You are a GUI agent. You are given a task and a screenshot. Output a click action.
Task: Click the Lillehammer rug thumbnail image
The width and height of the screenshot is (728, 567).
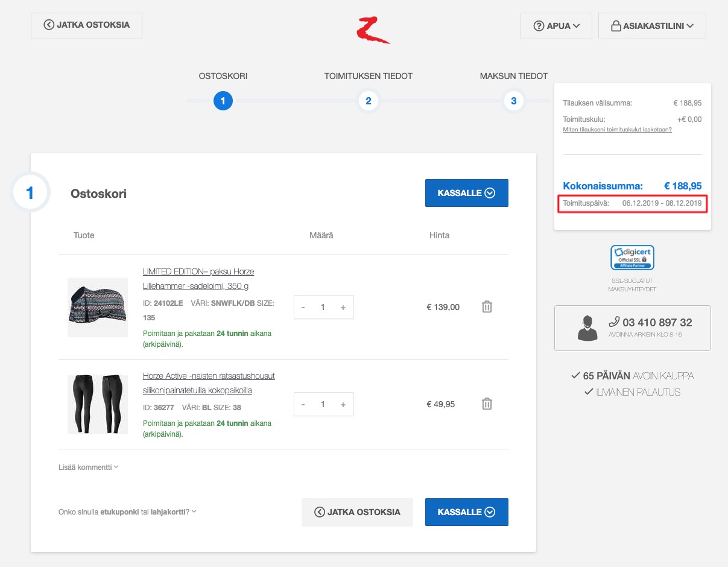pyautogui.click(x=98, y=307)
